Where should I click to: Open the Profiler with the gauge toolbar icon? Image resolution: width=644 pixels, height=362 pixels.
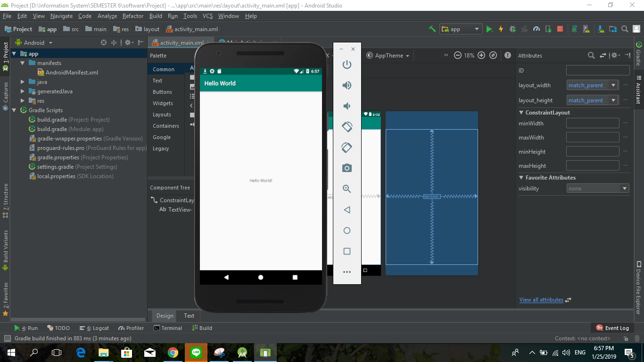[x=536, y=29]
